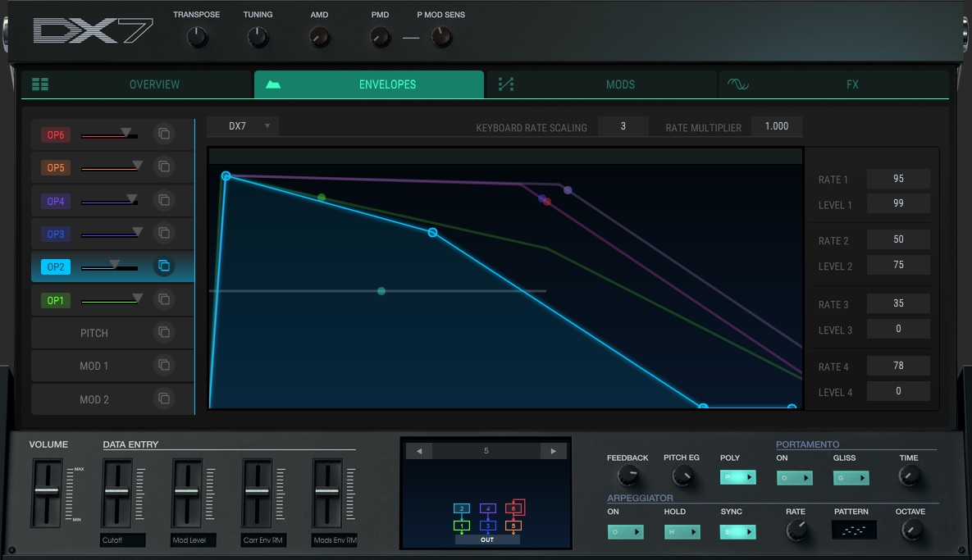Copy the OP2 envelope with its copy icon

pos(164,266)
